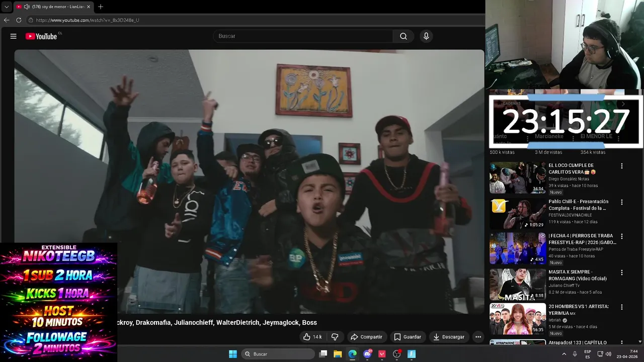Open Task View from the taskbar

pos(324,354)
